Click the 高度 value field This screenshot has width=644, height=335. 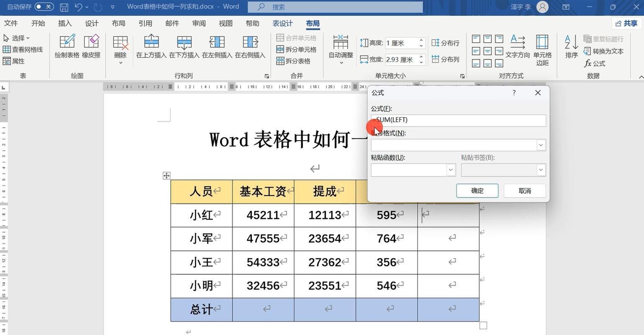click(401, 43)
